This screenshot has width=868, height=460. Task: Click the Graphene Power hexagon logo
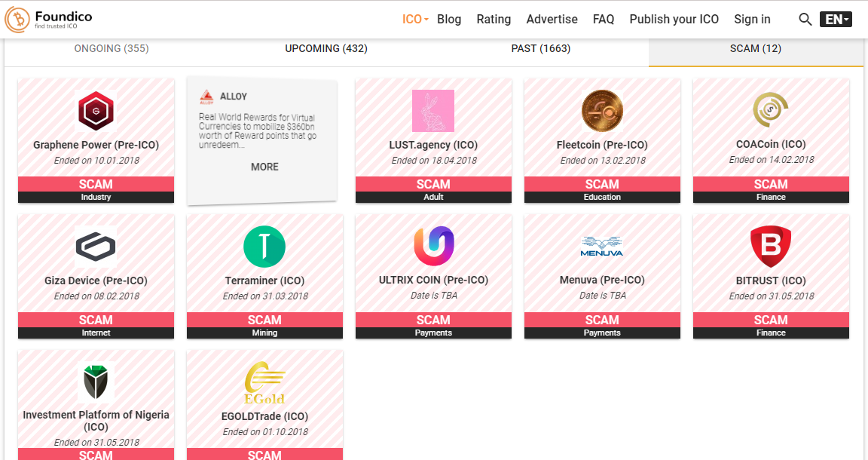[x=96, y=111]
